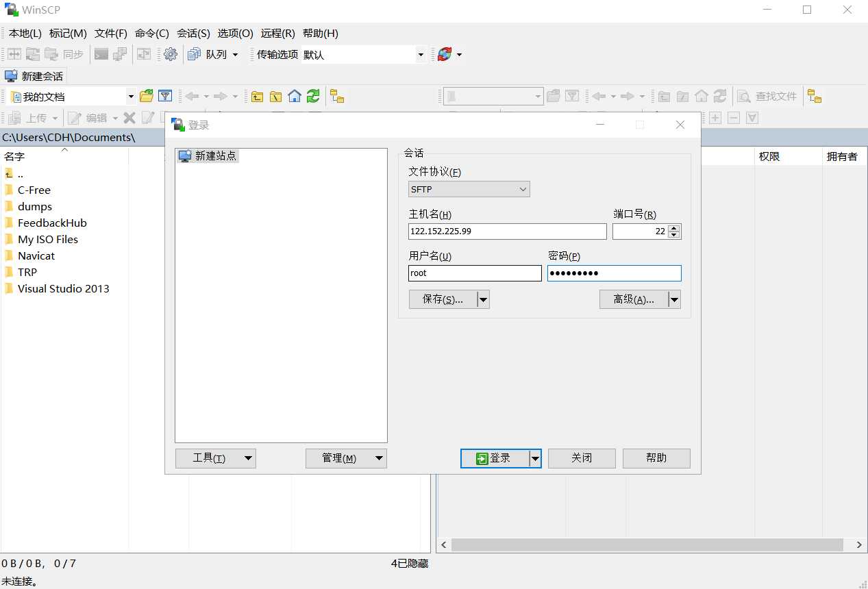This screenshot has height=589, width=868.
Task: Open the 会话(S) menu
Action: [x=193, y=33]
